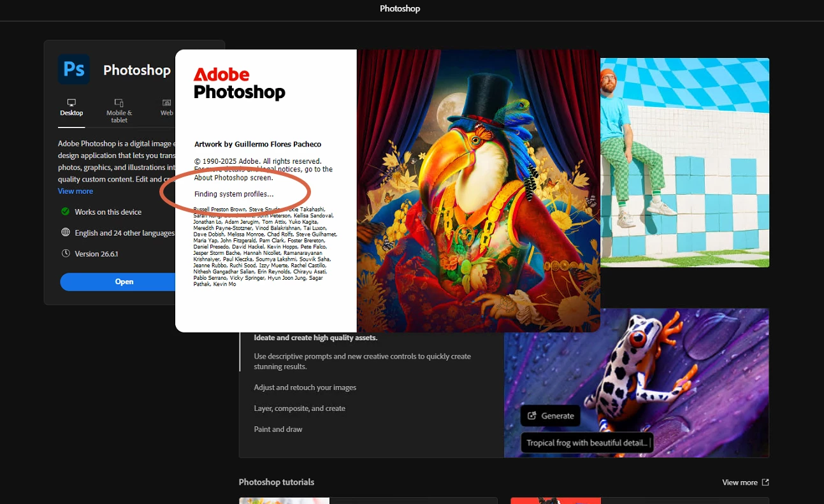The image size is (824, 504).
Task: Click the Mobile & tablet device icon
Action: click(x=119, y=103)
